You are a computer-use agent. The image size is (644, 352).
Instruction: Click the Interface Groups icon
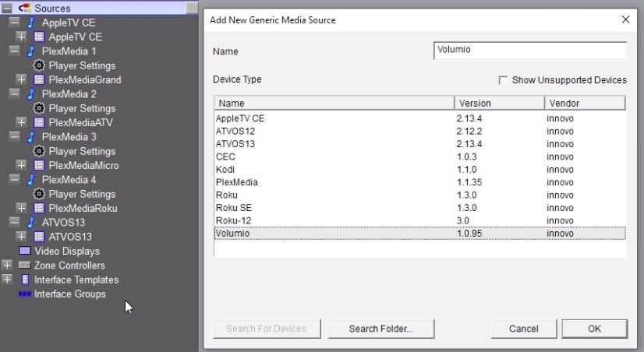pyautogui.click(x=25, y=294)
